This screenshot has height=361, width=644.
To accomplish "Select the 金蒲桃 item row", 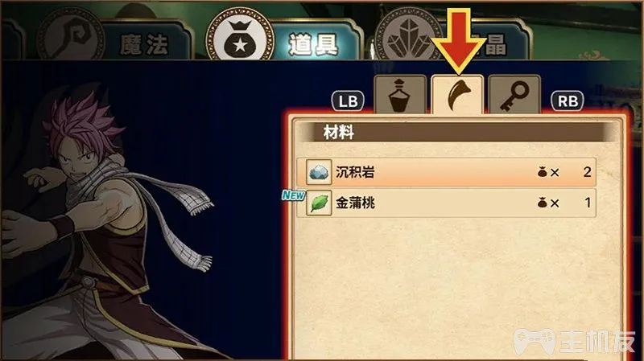I will (446, 203).
